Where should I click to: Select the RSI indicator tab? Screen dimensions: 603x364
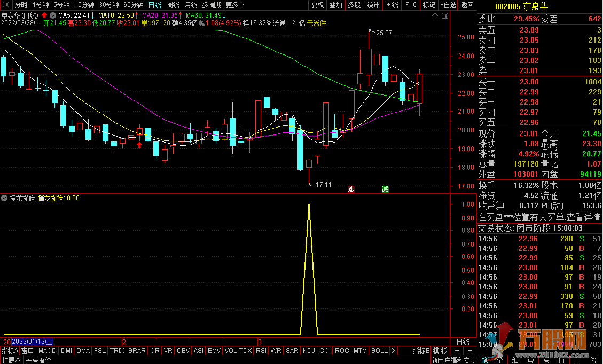(261, 351)
